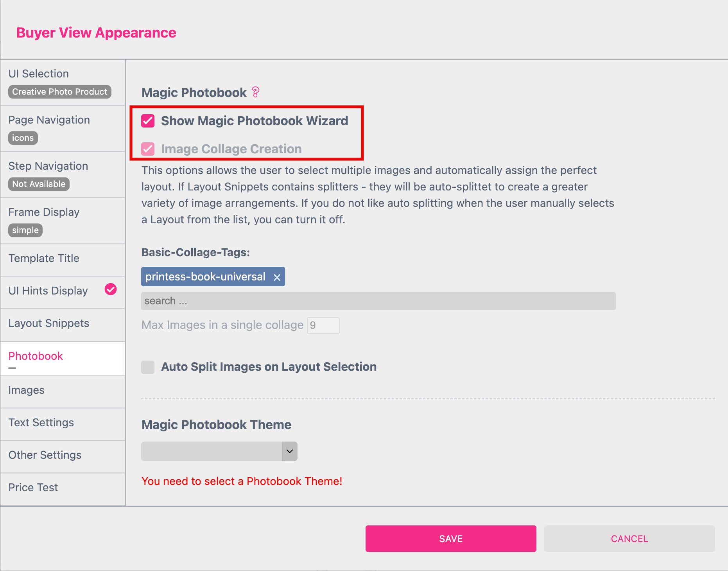Viewport: 728px width, 571px height.
Task: Uncheck Show Magic Photobook Wizard
Action: coord(148,121)
